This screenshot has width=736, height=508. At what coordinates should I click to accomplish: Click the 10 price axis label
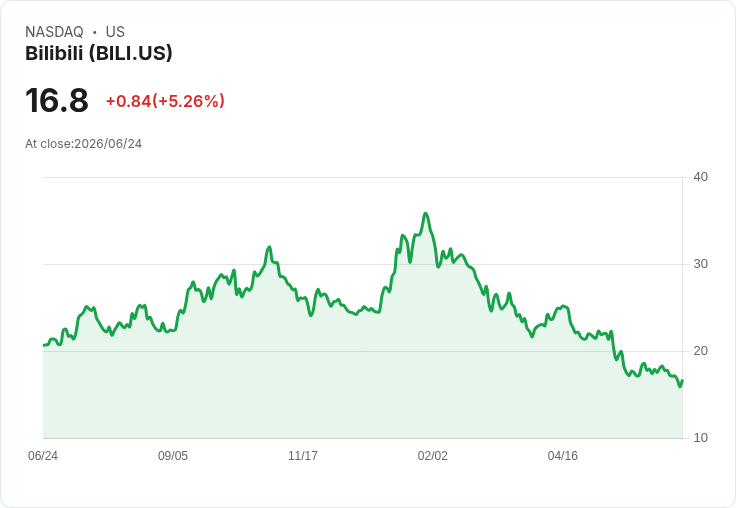point(700,438)
